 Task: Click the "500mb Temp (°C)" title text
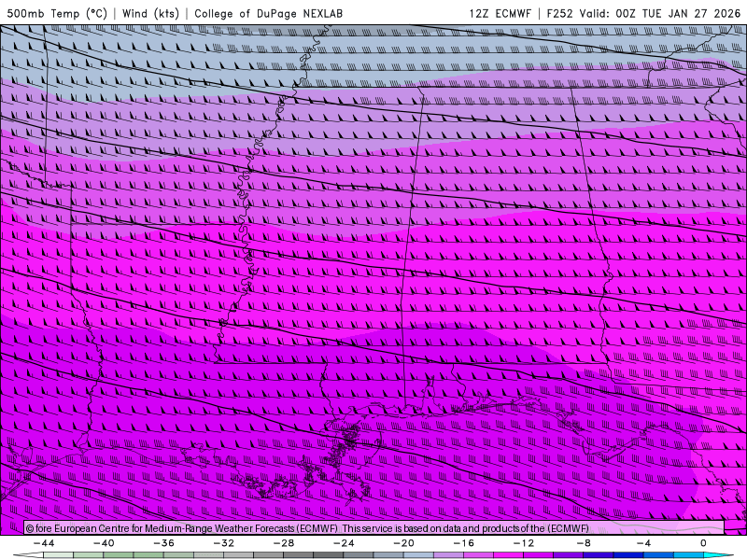(x=57, y=13)
